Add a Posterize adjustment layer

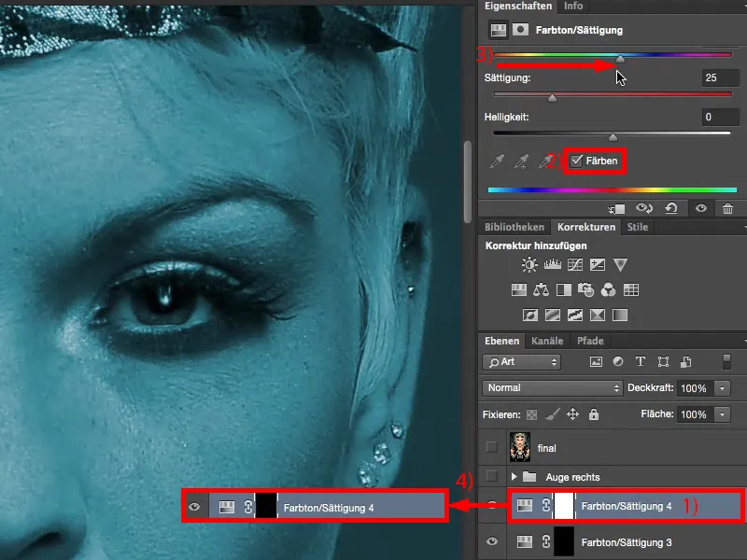tap(553, 315)
